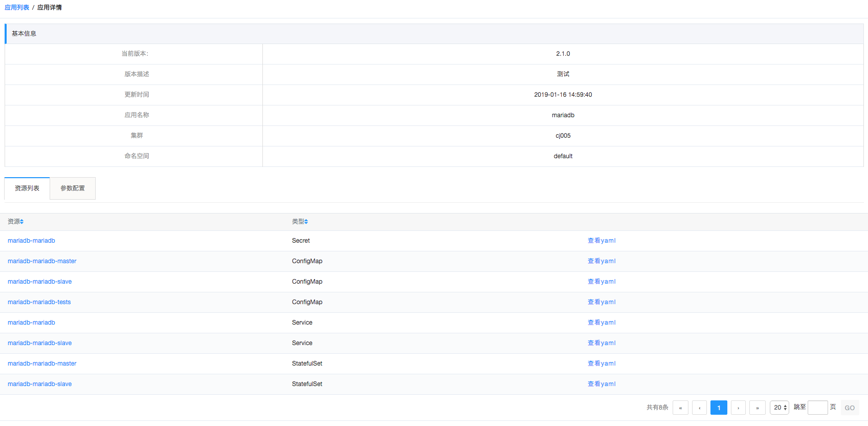Navigate to 应用列表 breadcrumb link
The image size is (868, 426).
[x=17, y=8]
